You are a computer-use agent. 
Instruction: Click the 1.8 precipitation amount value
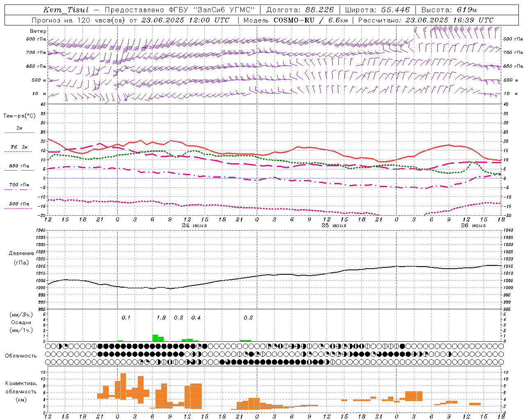pyautogui.click(x=161, y=318)
